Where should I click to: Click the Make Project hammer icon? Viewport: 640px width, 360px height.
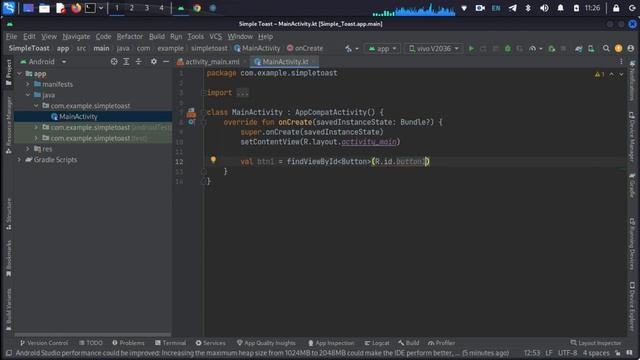pyautogui.click(x=348, y=49)
